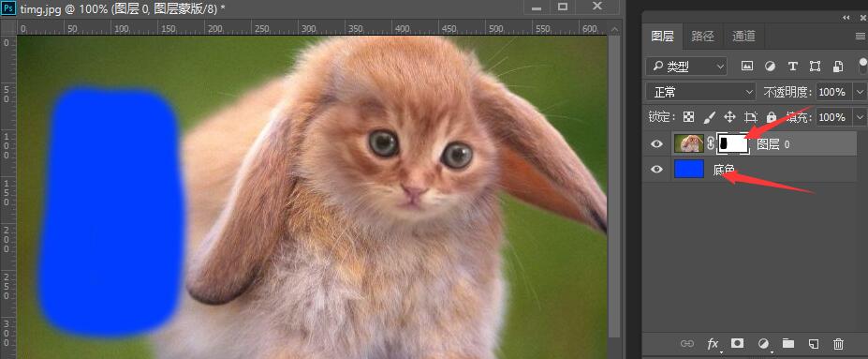
Task: Click mask link chain on 图层 0
Action: 712,144
